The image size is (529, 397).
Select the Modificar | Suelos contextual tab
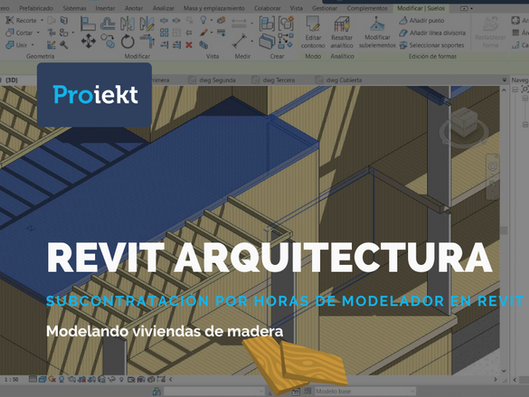(x=421, y=8)
